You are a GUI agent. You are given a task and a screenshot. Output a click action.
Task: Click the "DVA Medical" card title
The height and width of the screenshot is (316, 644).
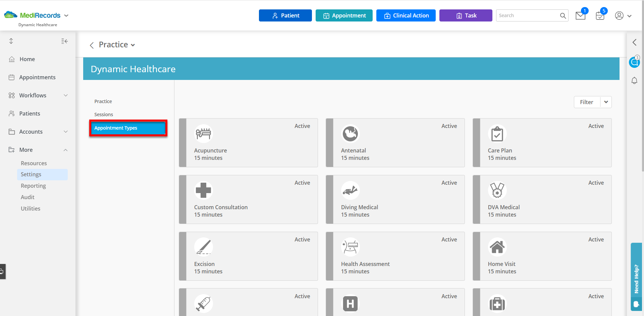504,207
